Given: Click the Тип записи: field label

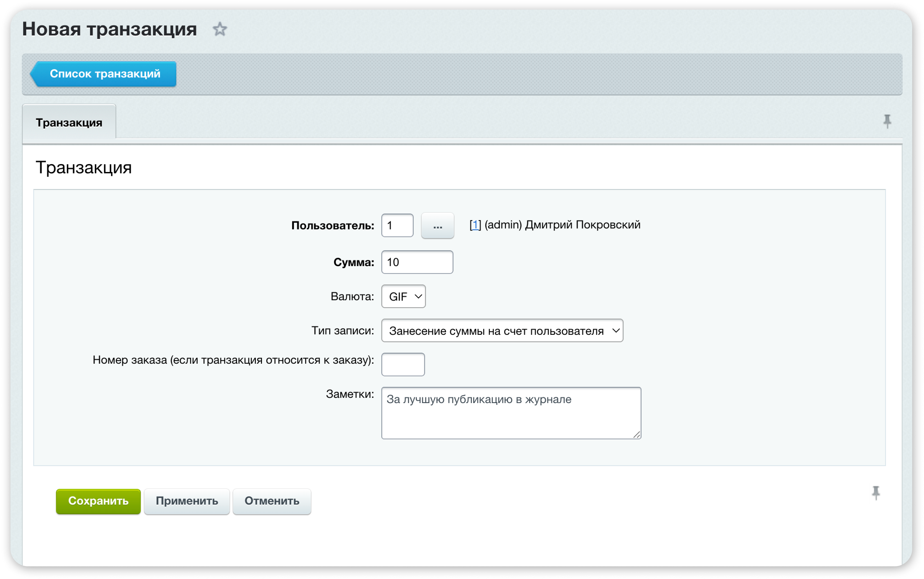Looking at the screenshot, I should coord(342,330).
